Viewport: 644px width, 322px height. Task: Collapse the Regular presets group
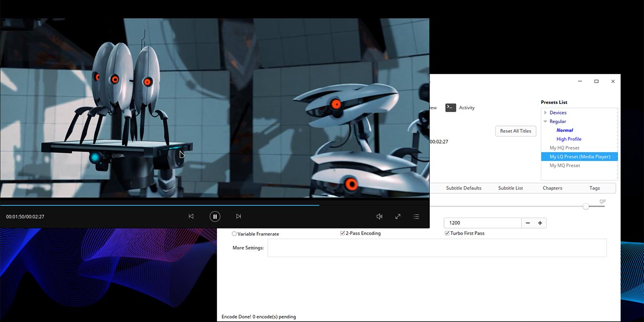545,121
